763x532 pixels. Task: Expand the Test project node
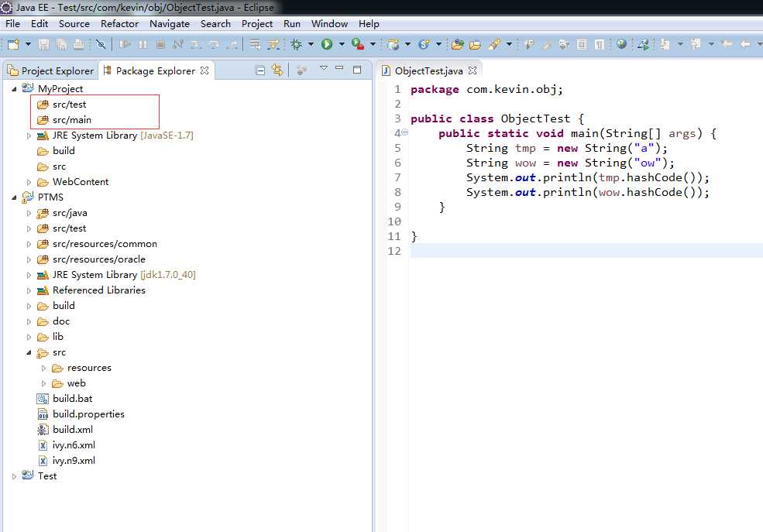point(14,476)
